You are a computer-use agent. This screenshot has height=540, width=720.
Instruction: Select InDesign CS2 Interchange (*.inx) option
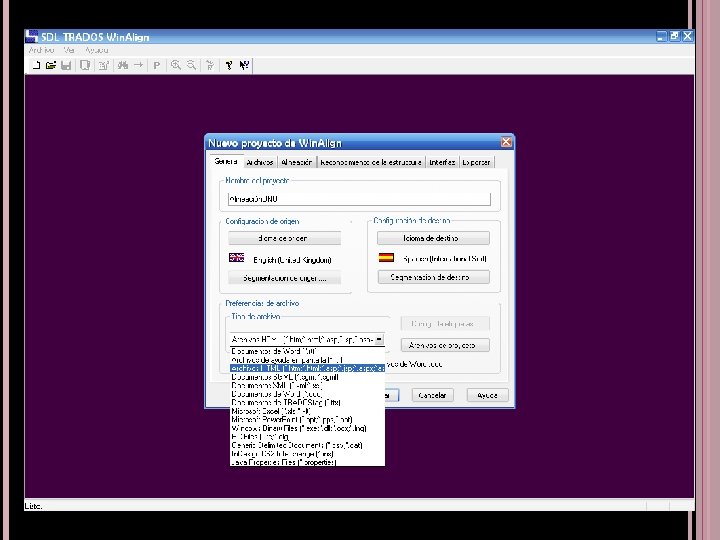307,454
